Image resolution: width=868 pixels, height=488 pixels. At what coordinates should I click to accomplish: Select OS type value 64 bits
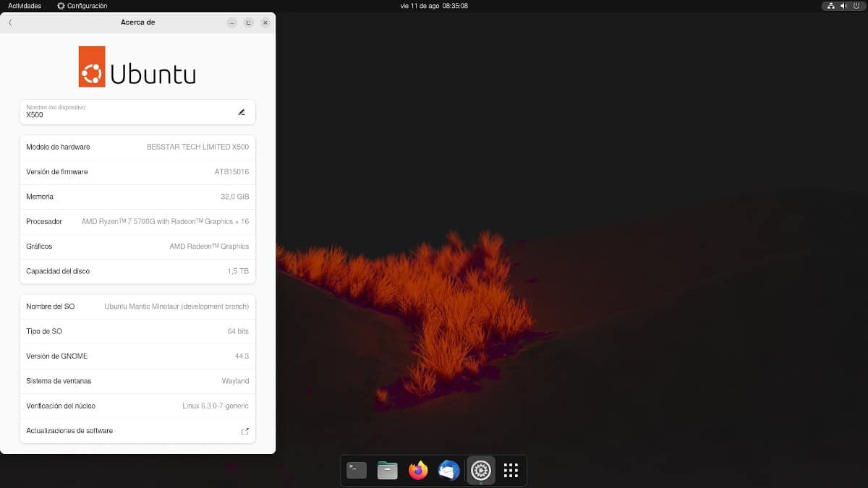click(x=238, y=331)
